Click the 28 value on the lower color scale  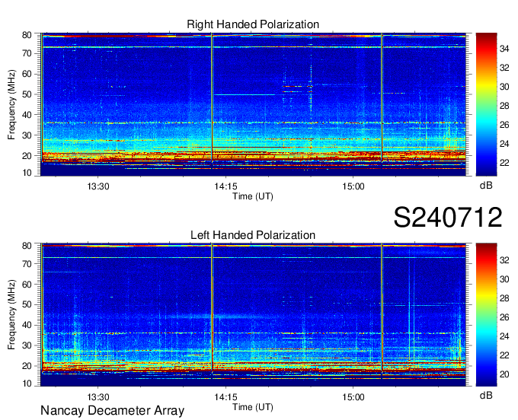pyautogui.click(x=504, y=298)
